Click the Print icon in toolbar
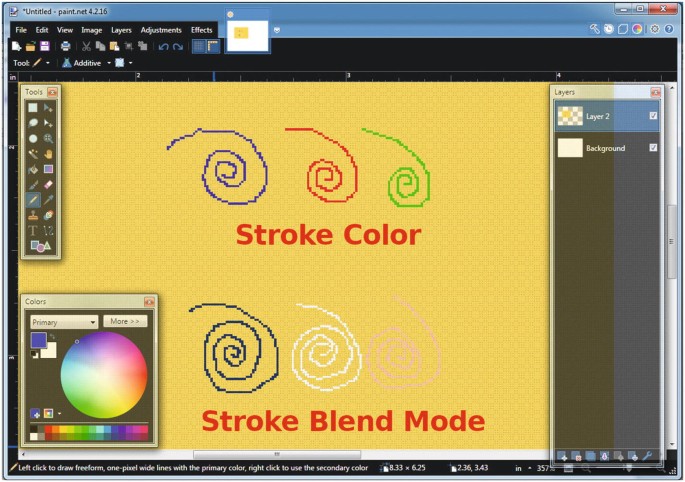This screenshot has width=685, height=482. pos(65,46)
